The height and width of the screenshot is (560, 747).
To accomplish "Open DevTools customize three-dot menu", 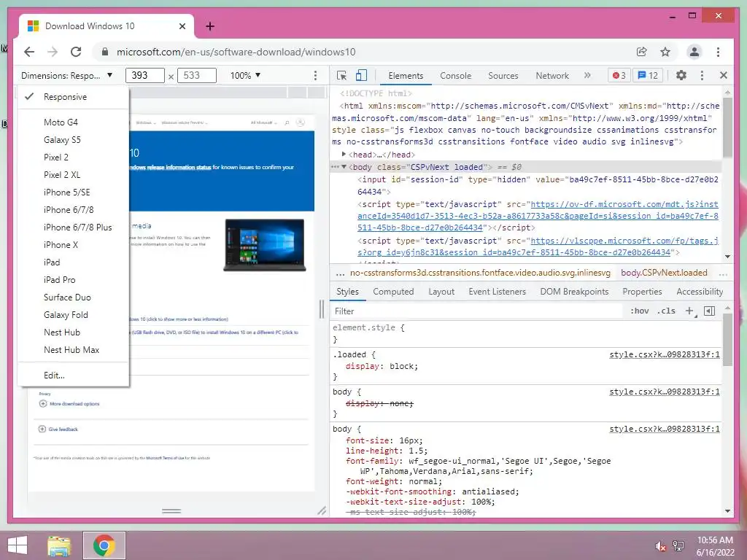I will [x=702, y=75].
